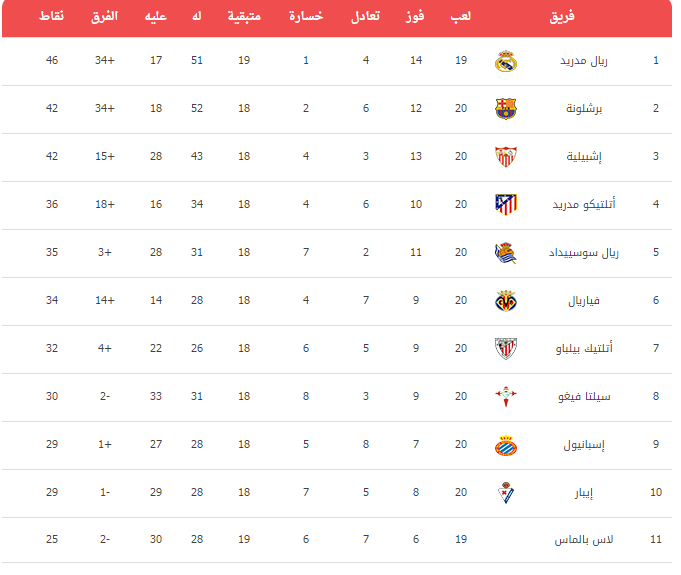Click the Espanyol club logo
This screenshot has height=575, width=681.
506,445
